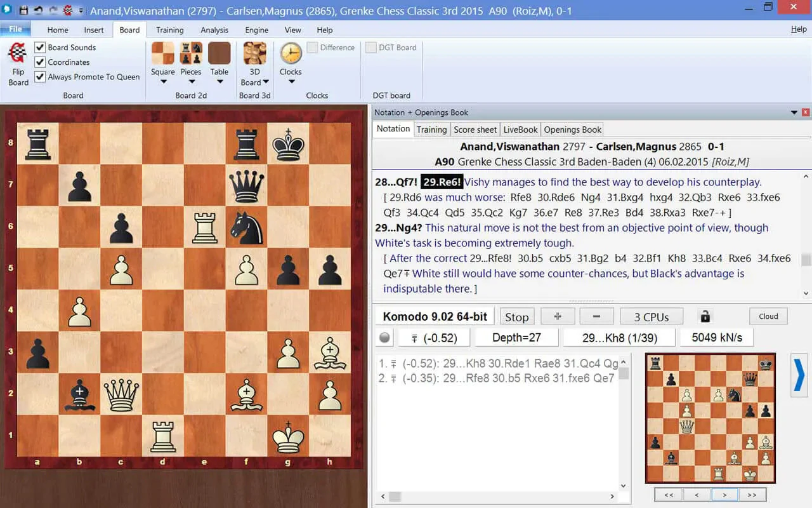This screenshot has height=508, width=812.
Task: Click the engine lock padlock icon
Action: point(705,316)
